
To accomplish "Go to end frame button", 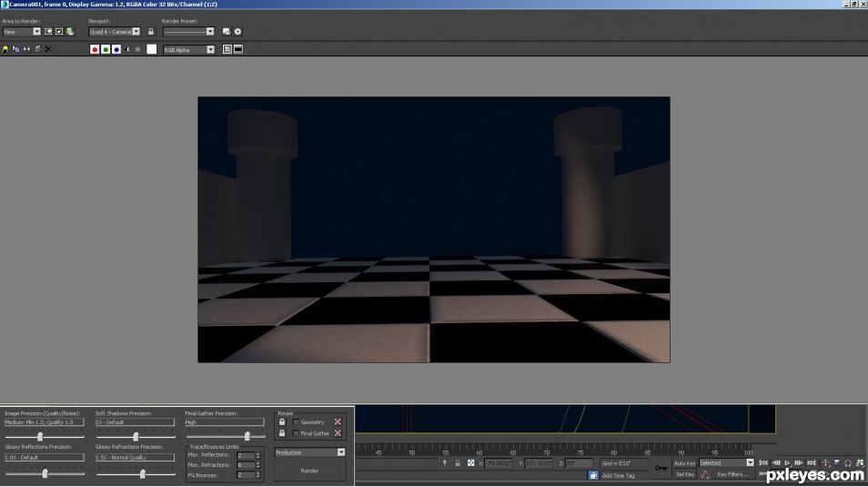I will point(811,462).
